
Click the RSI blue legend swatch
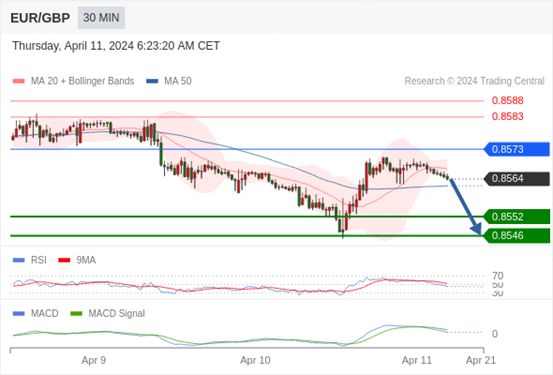point(19,260)
